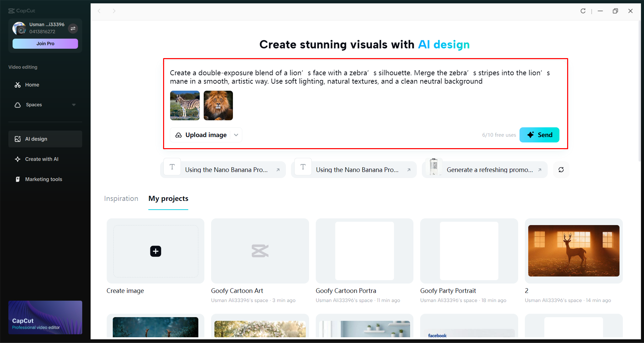Image resolution: width=644 pixels, height=343 pixels.
Task: Select the My projects tab
Action: (x=168, y=199)
